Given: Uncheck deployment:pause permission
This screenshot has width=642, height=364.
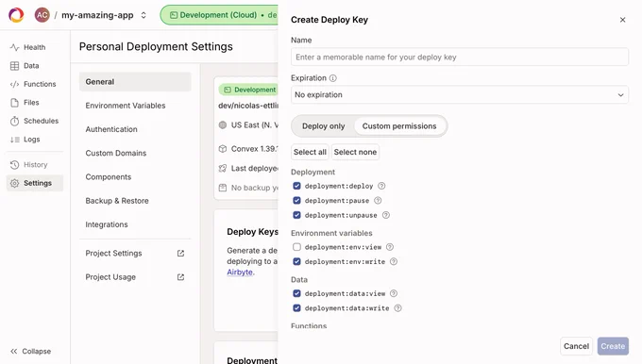Looking at the screenshot, I should (x=296, y=201).
